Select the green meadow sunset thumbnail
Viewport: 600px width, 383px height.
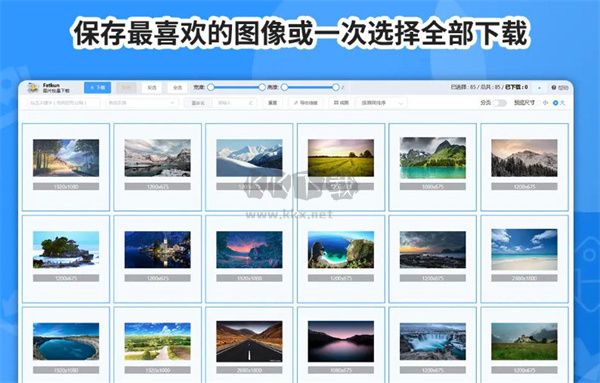coord(341,158)
